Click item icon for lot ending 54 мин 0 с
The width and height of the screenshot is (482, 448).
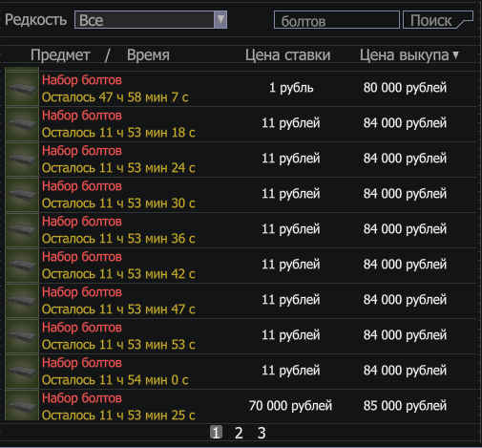click(x=22, y=372)
